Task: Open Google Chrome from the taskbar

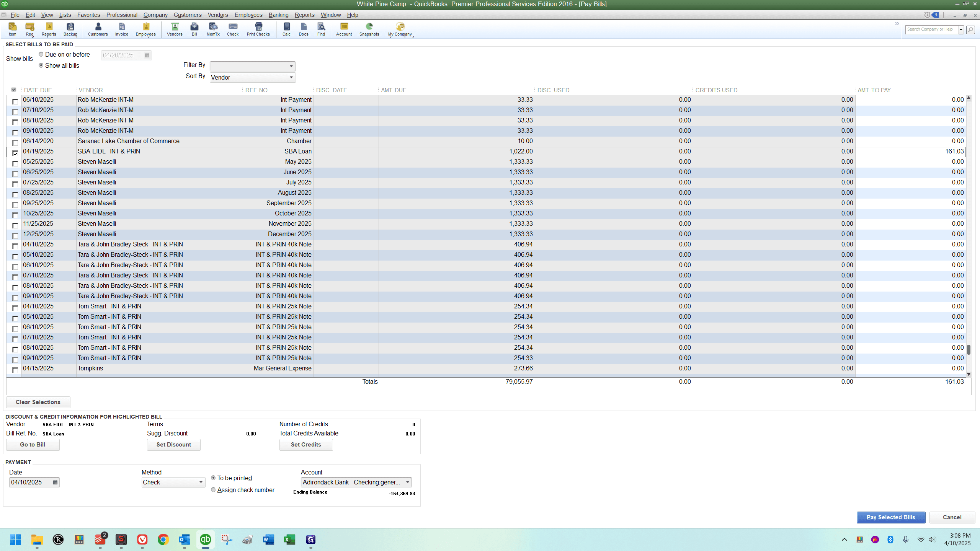Action: tap(163, 540)
